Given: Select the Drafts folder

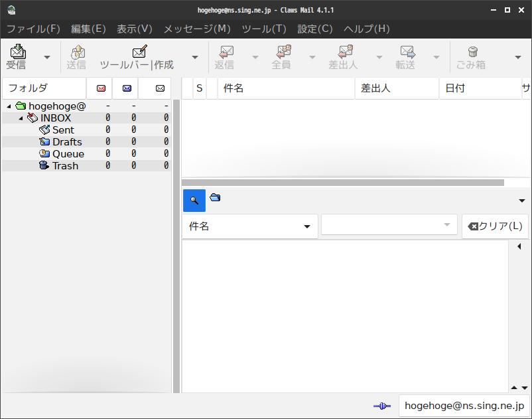Looking at the screenshot, I should (x=86, y=141).
